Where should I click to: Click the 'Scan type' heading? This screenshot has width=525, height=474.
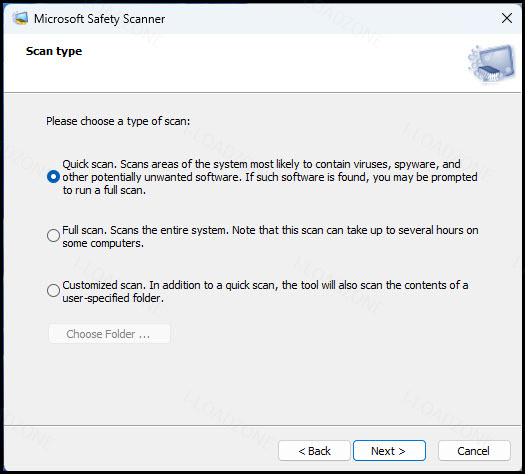click(54, 51)
